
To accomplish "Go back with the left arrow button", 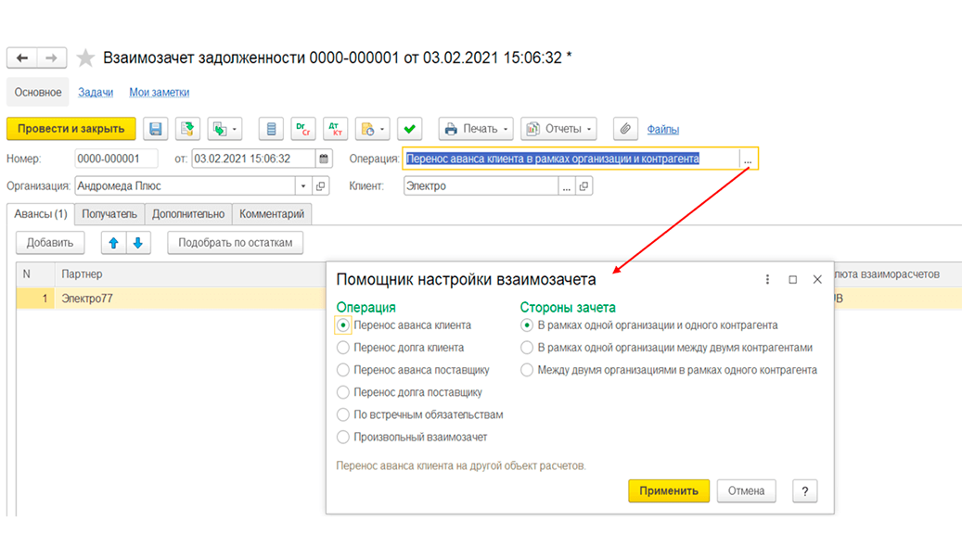I will (22, 57).
